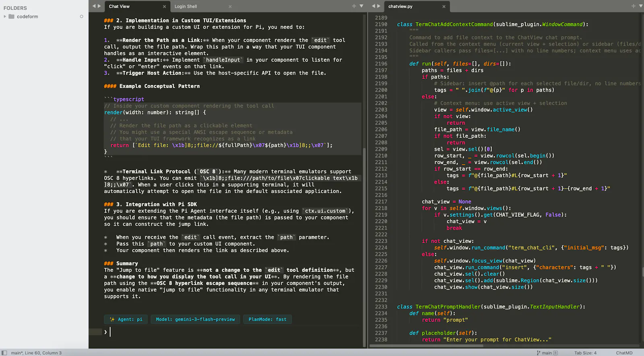
Task: Add a new tab in left pane
Action: click(354, 6)
